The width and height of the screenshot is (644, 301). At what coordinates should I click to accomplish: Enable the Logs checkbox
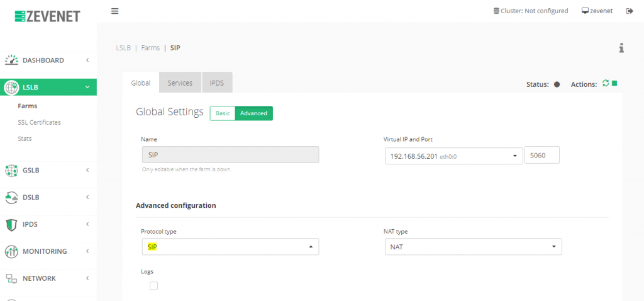tap(153, 286)
